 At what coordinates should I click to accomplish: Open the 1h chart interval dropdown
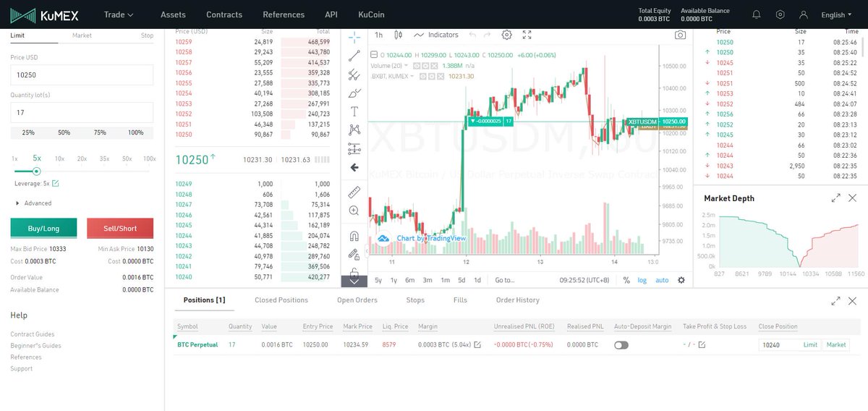378,35
